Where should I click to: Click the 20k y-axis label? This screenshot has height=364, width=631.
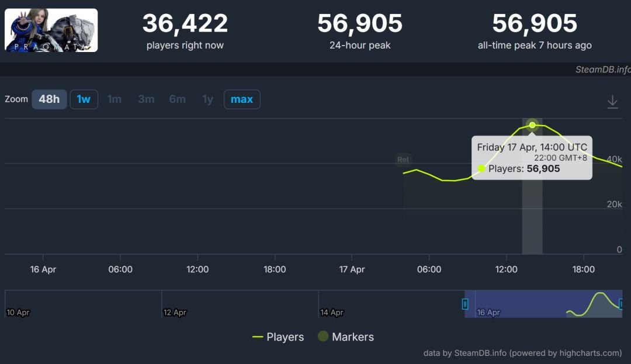(615, 204)
